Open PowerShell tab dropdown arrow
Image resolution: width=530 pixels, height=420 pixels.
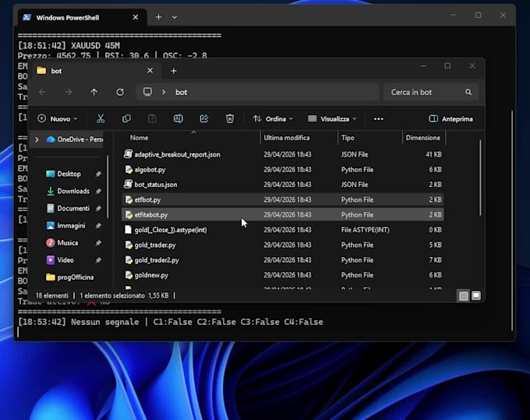(175, 17)
